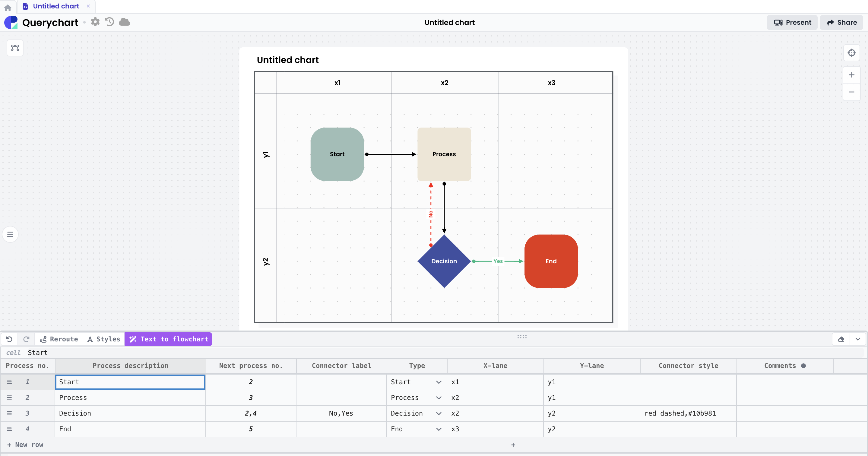Viewport: 868px width, 456px height.
Task: Collapse the data table panel
Action: pyautogui.click(x=858, y=339)
